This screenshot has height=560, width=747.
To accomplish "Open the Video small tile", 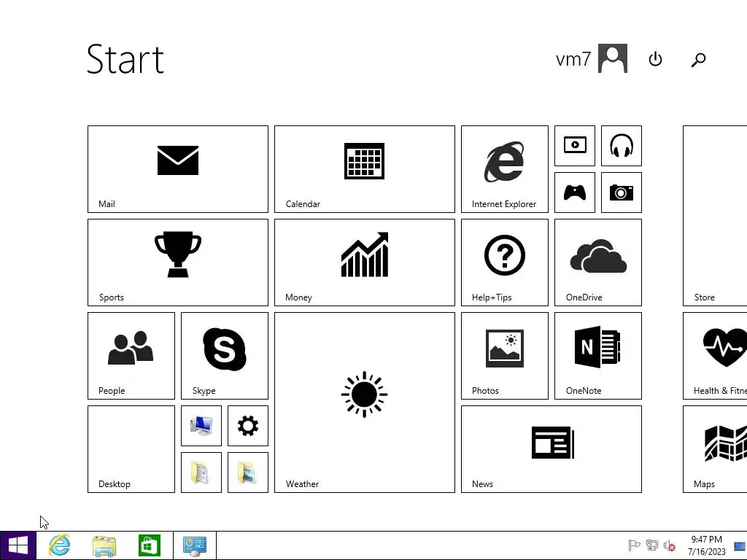I will (575, 146).
